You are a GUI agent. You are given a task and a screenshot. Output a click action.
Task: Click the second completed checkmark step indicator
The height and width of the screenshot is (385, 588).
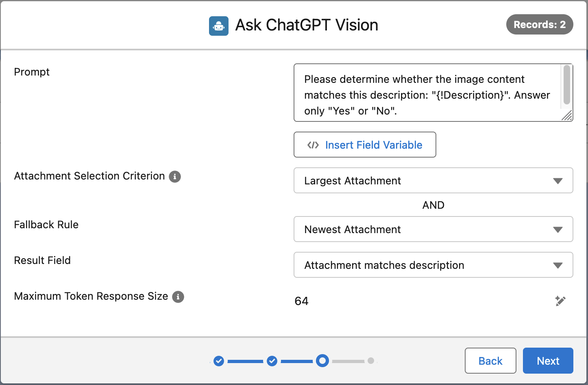[272, 361]
